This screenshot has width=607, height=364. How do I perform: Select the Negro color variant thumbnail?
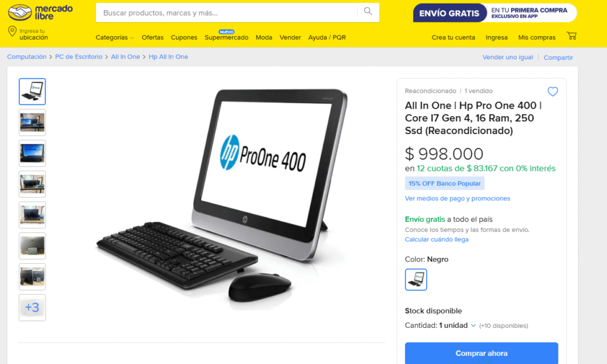coord(416,280)
